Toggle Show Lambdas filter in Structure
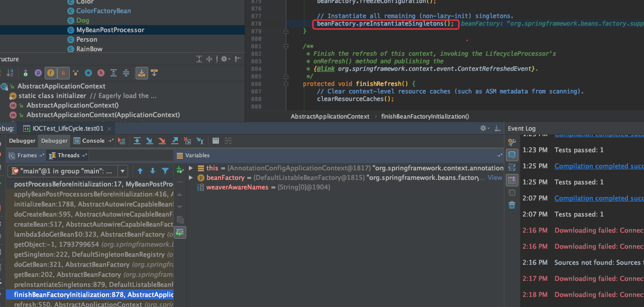Viewport: 644px width, 307px height. [x=101, y=73]
